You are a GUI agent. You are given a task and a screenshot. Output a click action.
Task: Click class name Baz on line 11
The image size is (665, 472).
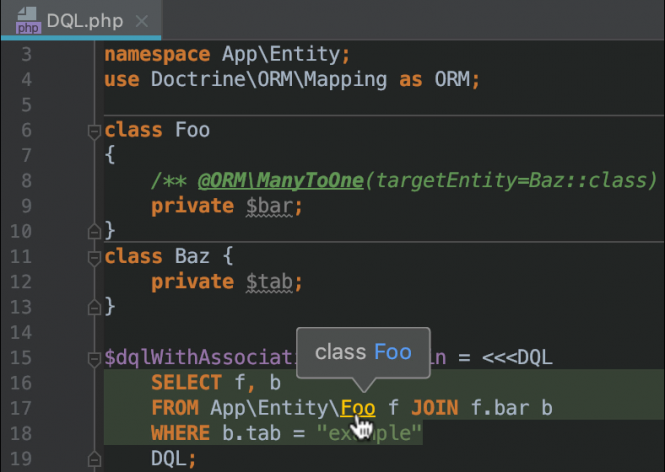[193, 256]
